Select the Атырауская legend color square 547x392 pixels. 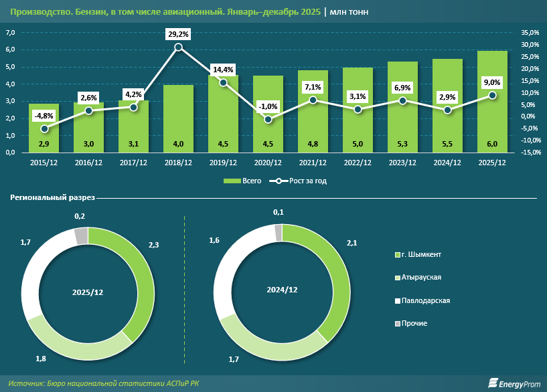pyautogui.click(x=397, y=278)
